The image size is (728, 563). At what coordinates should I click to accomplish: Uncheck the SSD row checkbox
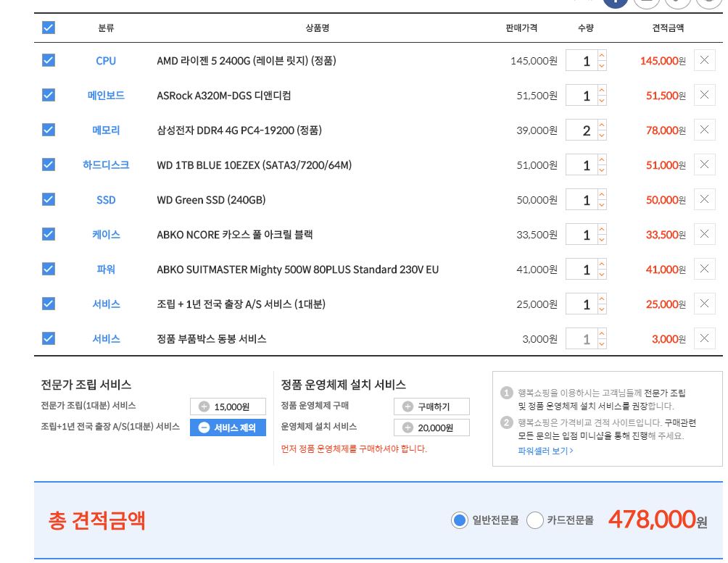point(49,199)
